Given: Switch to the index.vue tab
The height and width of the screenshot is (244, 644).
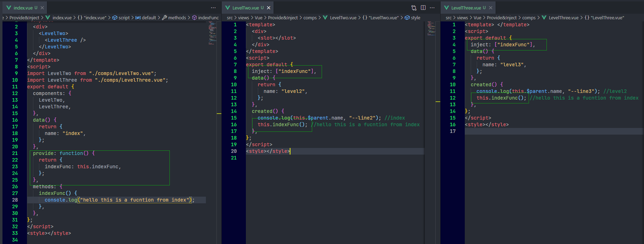Looking at the screenshot, I should click(x=25, y=8).
